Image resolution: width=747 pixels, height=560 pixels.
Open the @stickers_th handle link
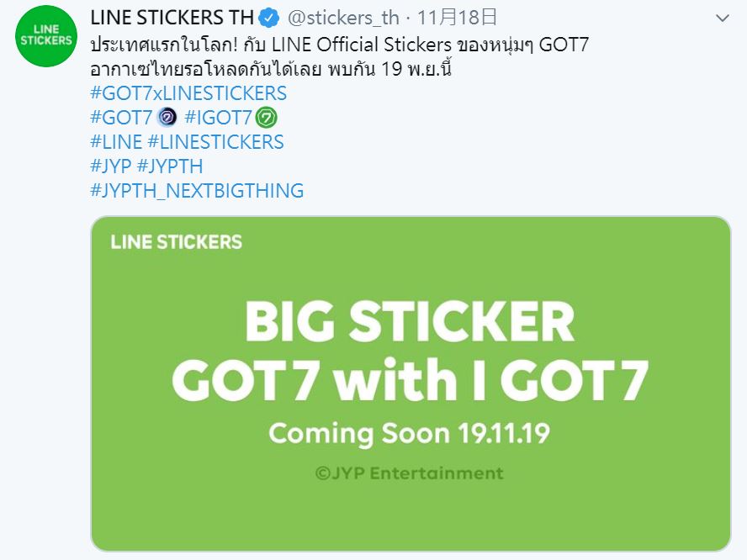pyautogui.click(x=343, y=18)
